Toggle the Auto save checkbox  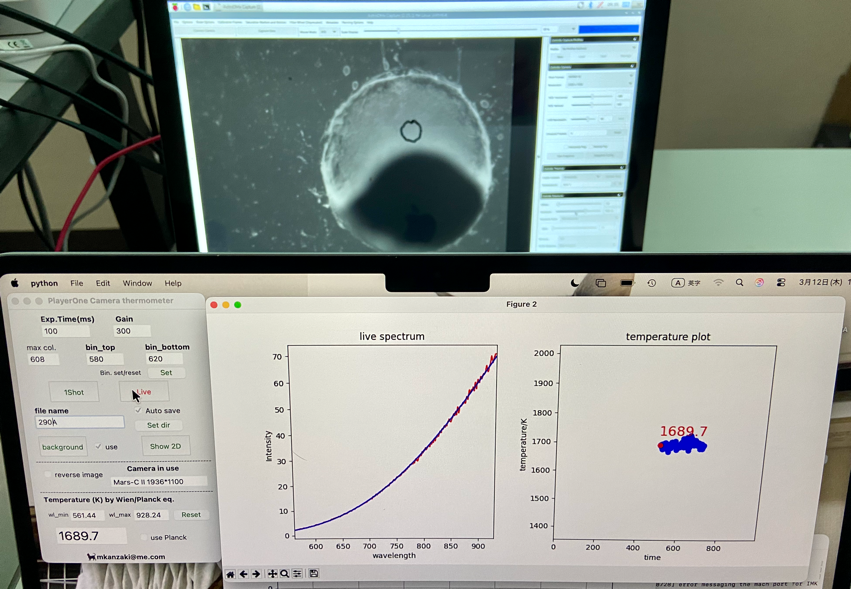[x=138, y=410]
